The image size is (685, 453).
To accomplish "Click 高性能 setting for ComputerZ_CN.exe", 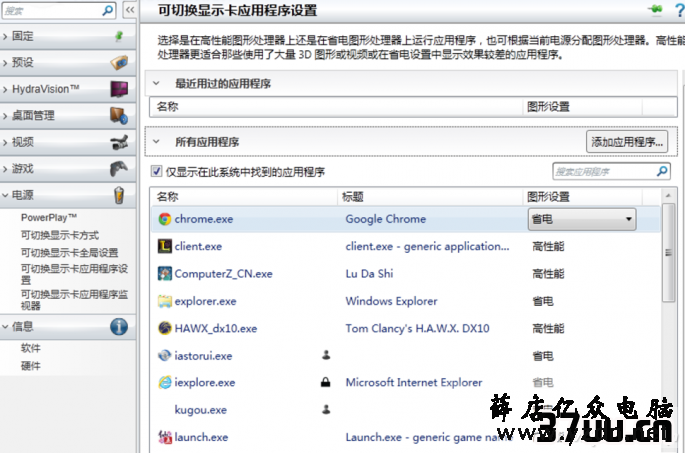I will tap(548, 274).
